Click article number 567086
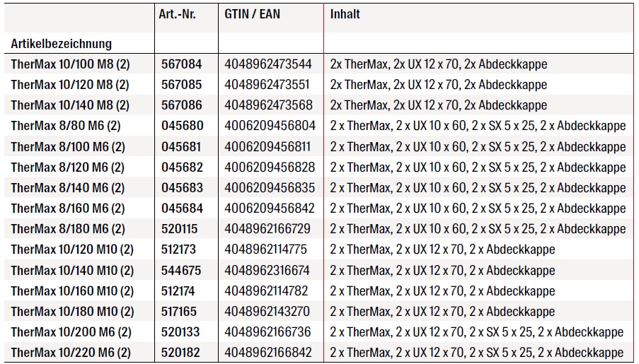639x364 pixels. pos(181,105)
